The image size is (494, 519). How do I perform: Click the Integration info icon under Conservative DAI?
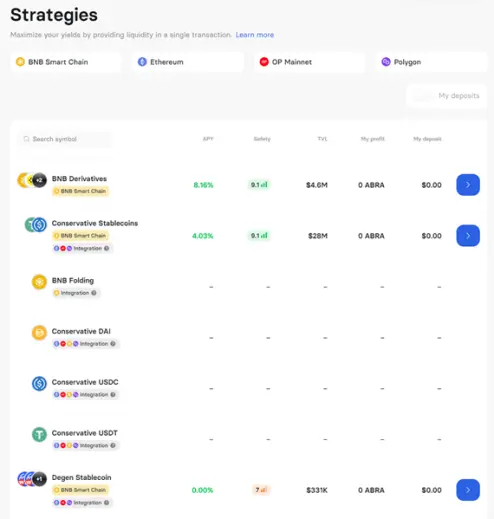113,344
